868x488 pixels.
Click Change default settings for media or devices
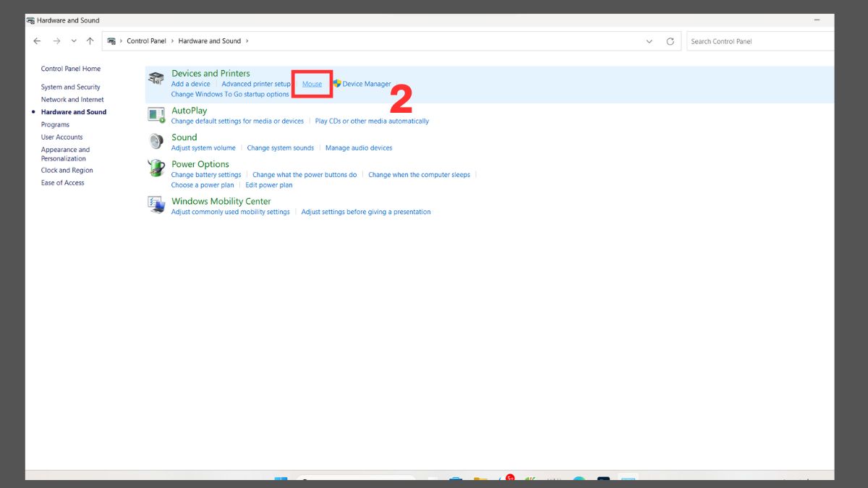point(237,121)
